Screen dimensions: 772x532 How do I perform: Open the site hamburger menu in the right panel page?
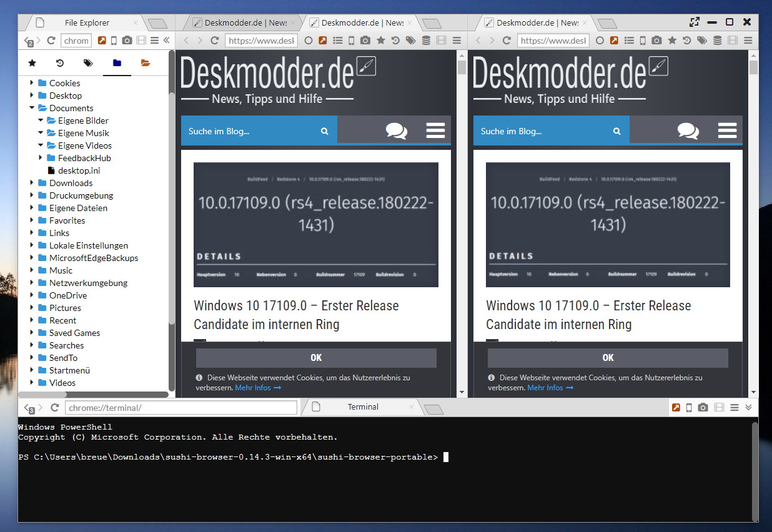pyautogui.click(x=728, y=131)
